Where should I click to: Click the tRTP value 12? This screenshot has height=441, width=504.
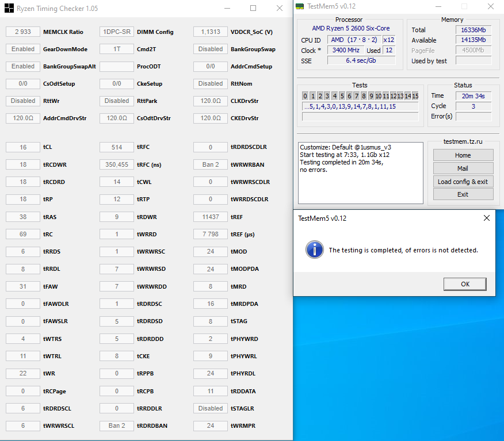pyautogui.click(x=117, y=199)
